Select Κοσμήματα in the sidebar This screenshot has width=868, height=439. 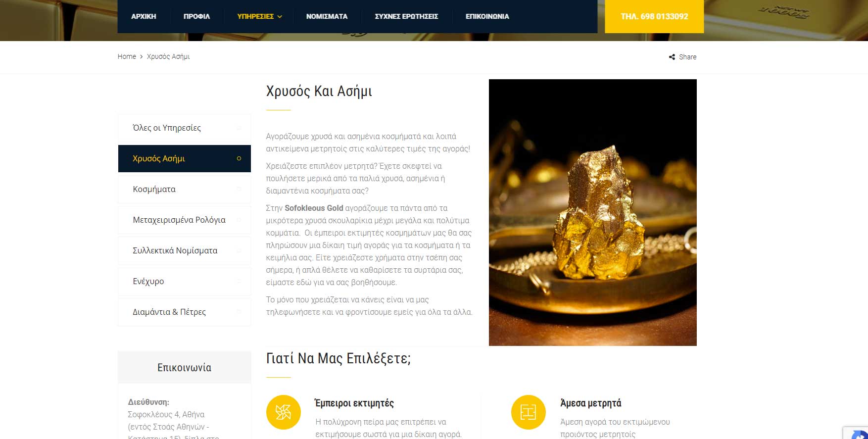[x=185, y=189]
